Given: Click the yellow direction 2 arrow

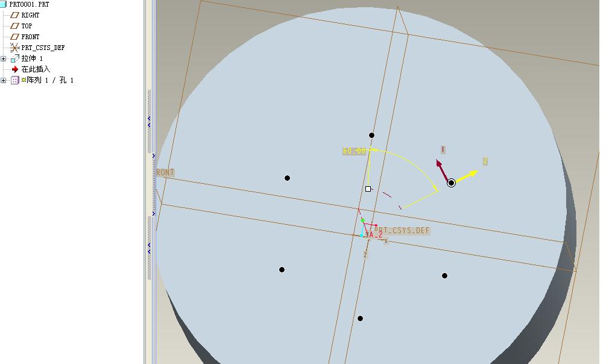Looking at the screenshot, I should point(467,176).
